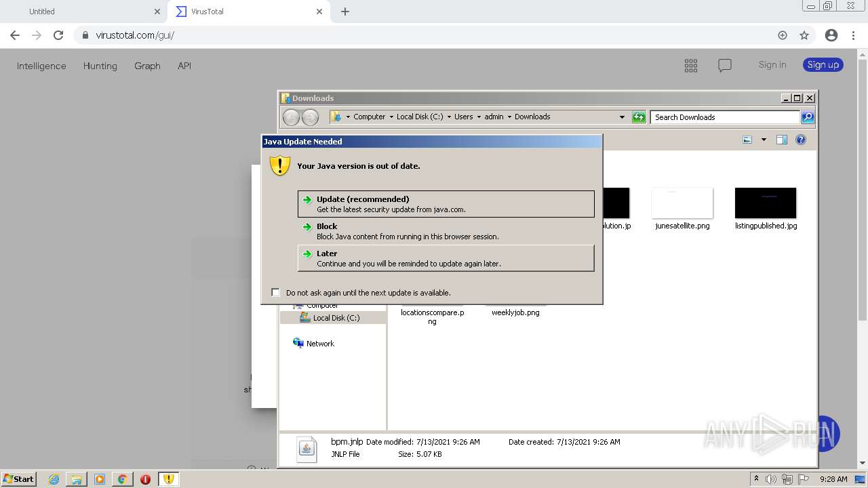Select locationscompare.png file

433,317
